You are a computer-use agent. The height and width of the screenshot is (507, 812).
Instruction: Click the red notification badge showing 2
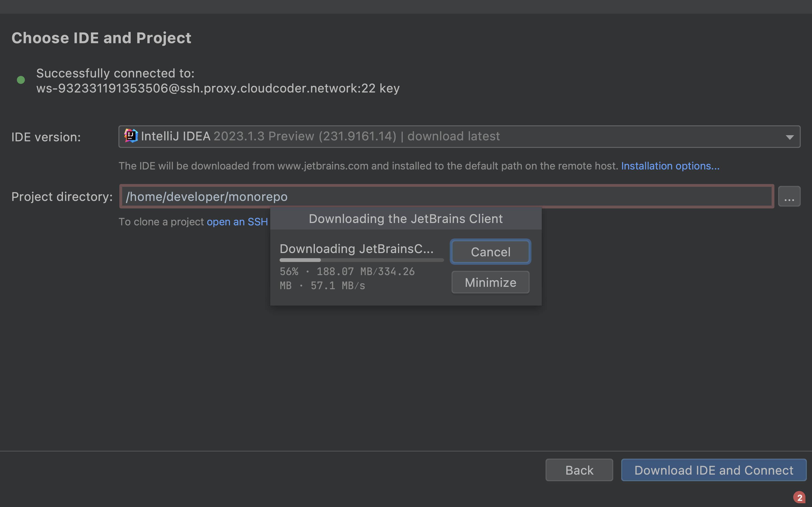point(800,498)
